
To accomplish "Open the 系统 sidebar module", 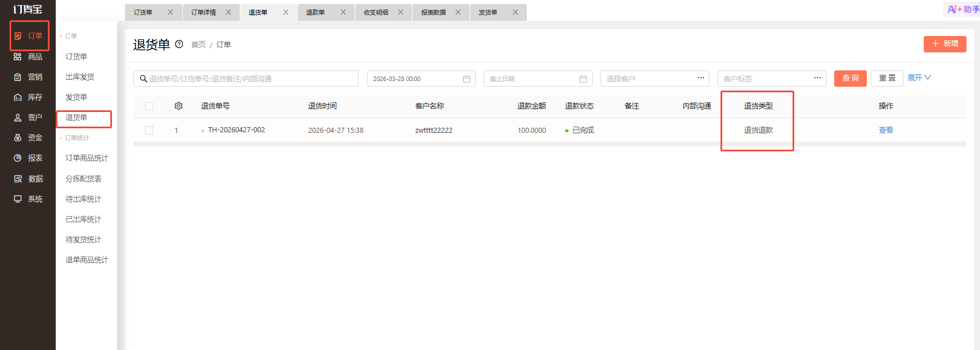I will click(x=28, y=199).
